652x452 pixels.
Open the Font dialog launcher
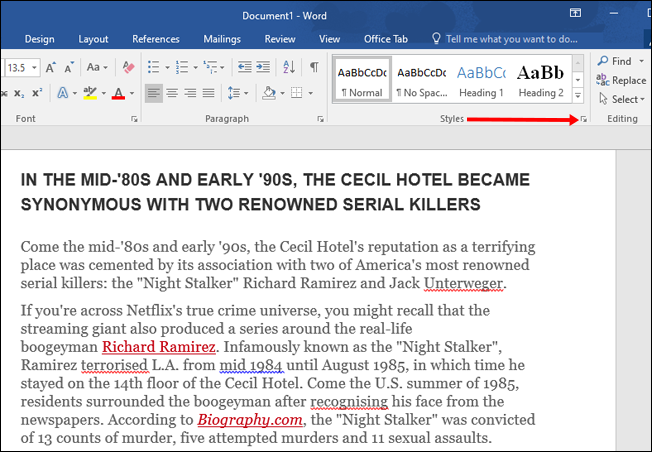(x=134, y=119)
